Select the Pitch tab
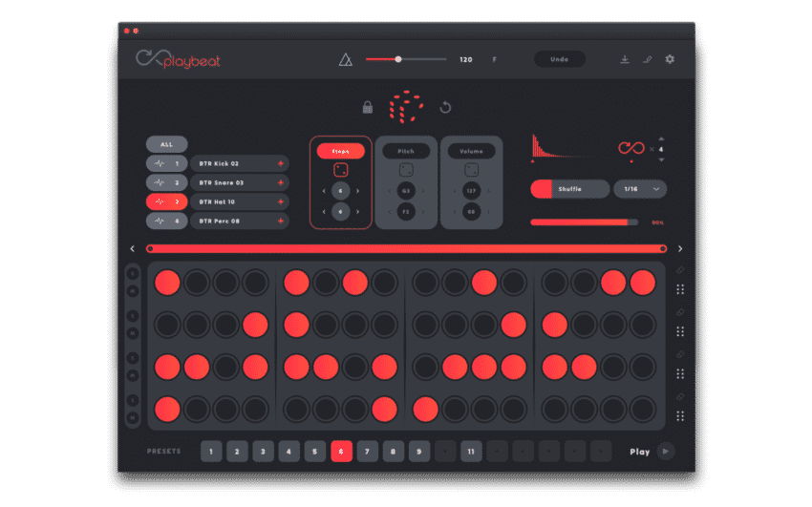Image resolution: width=812 pixels, height=507 pixels. tap(406, 151)
